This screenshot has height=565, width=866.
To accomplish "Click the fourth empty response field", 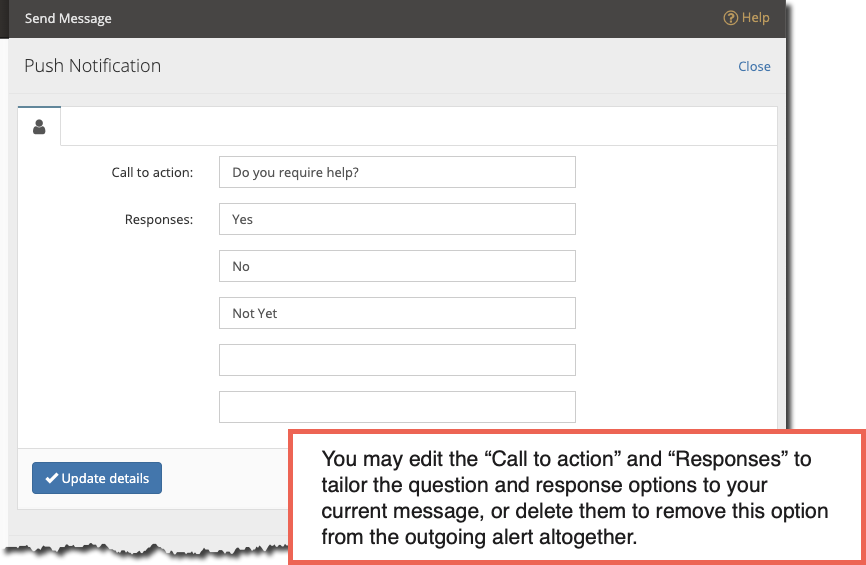I will click(x=397, y=360).
